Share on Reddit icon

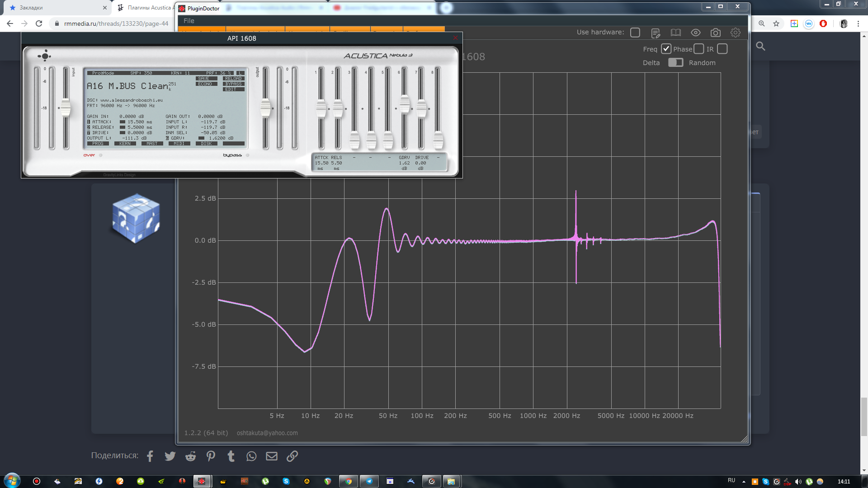pos(190,456)
